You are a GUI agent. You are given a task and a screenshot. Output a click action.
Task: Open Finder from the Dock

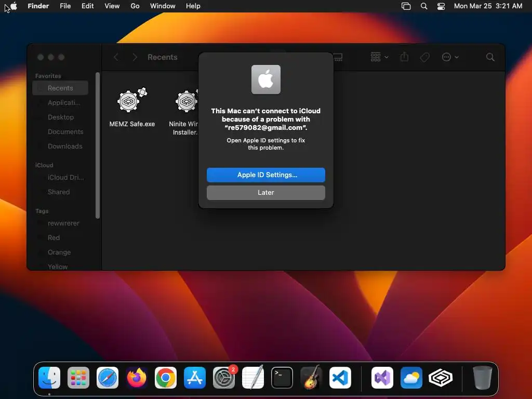49,378
